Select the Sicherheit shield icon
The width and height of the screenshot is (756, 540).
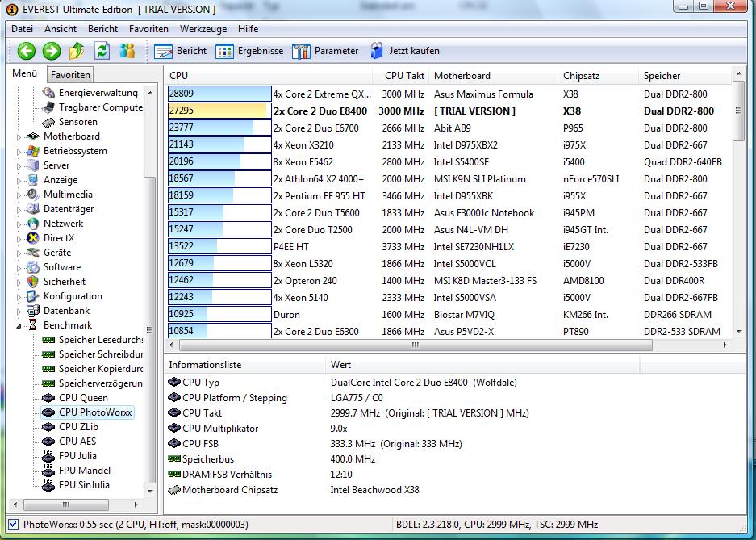[x=33, y=282]
